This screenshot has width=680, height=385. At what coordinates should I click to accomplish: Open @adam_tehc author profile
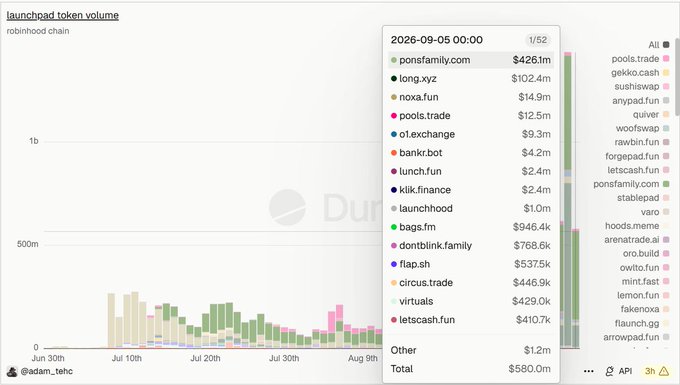click(47, 371)
